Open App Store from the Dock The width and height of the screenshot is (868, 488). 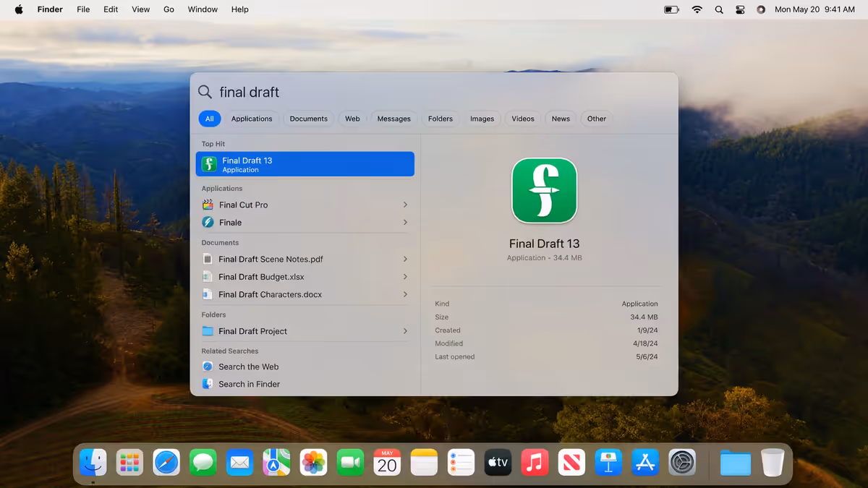click(x=645, y=463)
